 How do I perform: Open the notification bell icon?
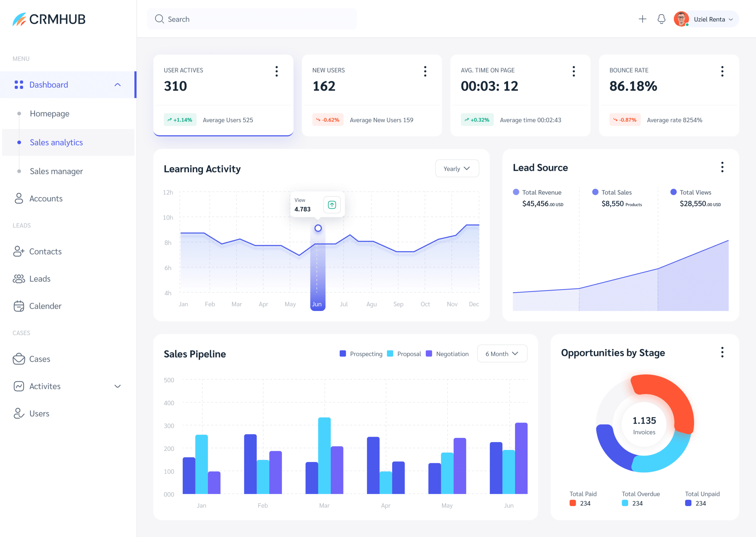pyautogui.click(x=661, y=19)
